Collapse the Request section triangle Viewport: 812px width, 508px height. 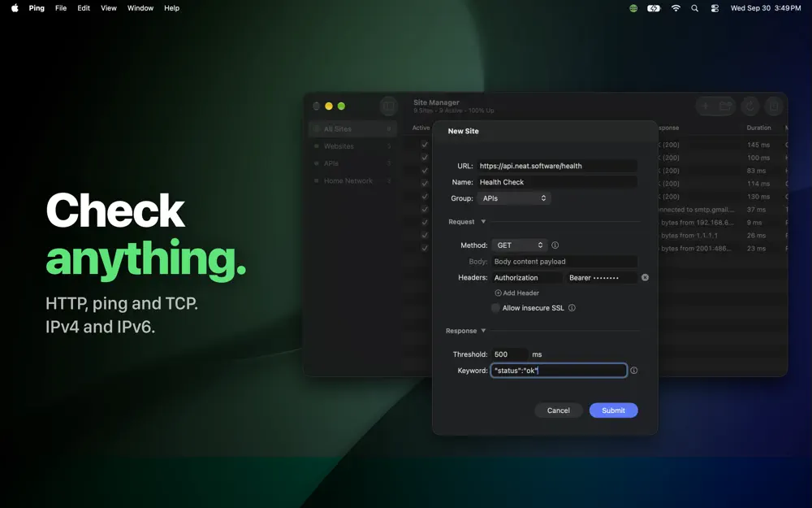pyautogui.click(x=483, y=221)
